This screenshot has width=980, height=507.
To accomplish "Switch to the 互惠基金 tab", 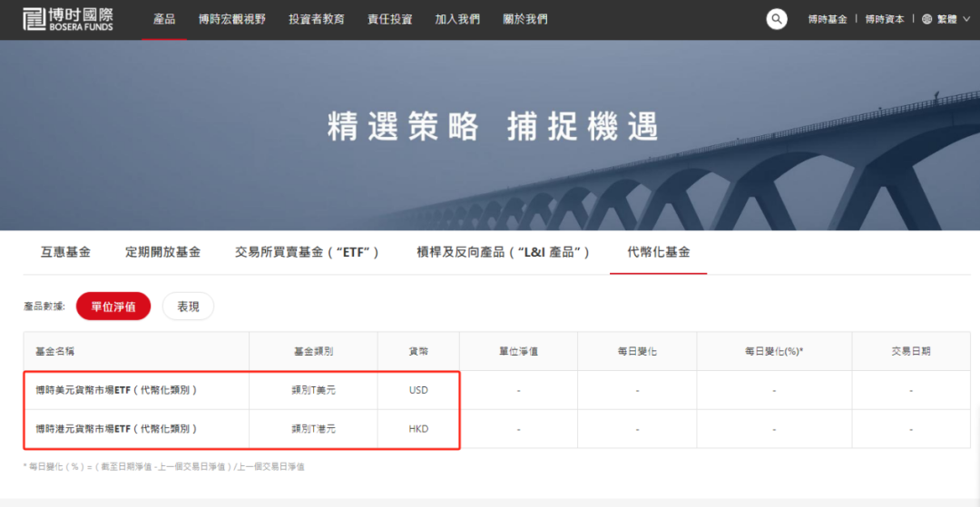I will (65, 252).
